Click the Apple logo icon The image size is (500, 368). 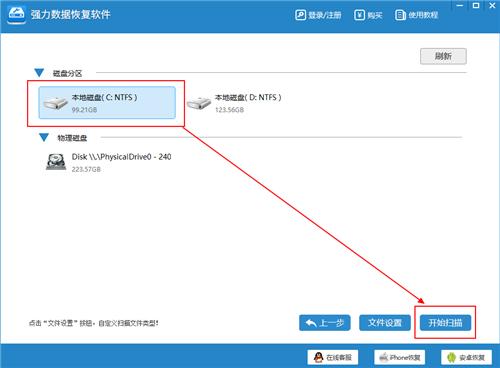click(384, 357)
